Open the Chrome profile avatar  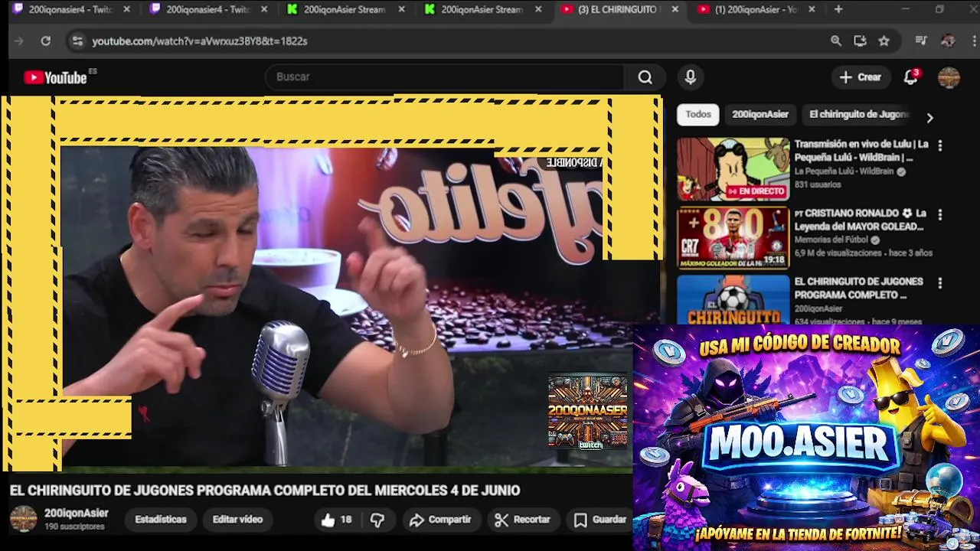(948, 41)
